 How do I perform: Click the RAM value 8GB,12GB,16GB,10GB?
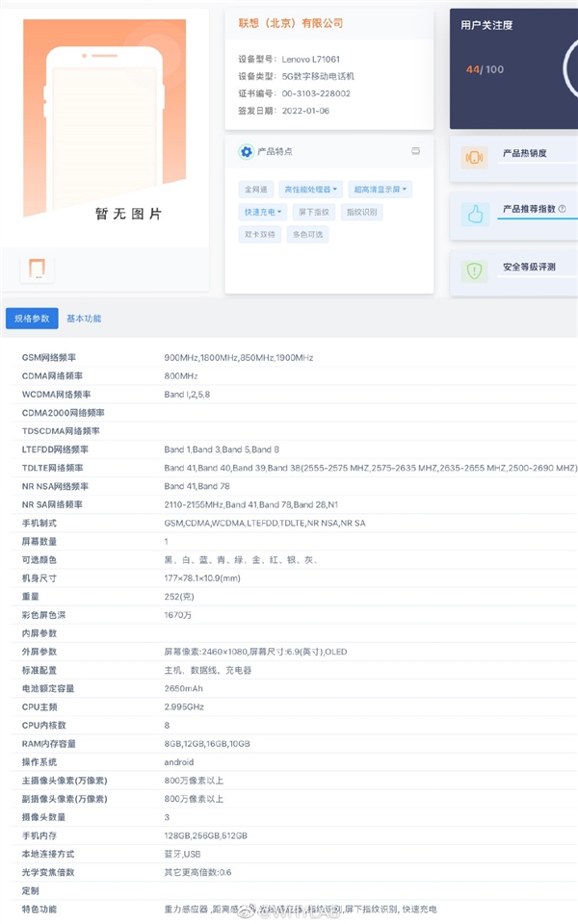[x=207, y=744]
